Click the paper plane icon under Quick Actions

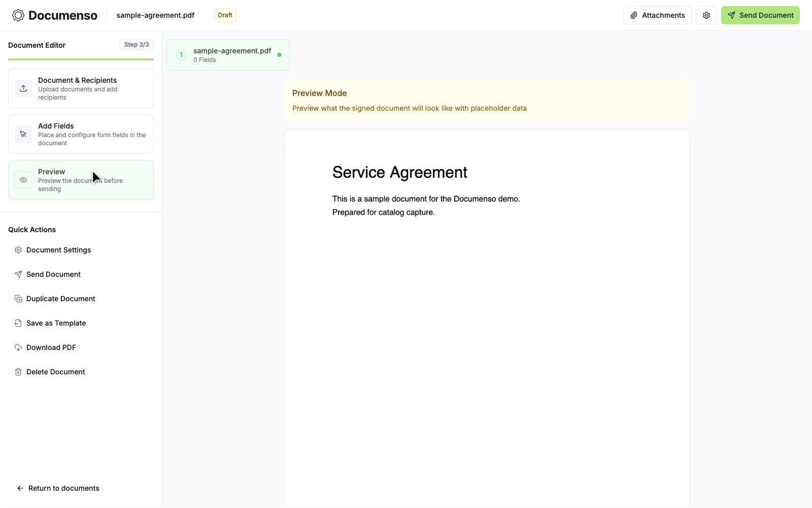[18, 274]
